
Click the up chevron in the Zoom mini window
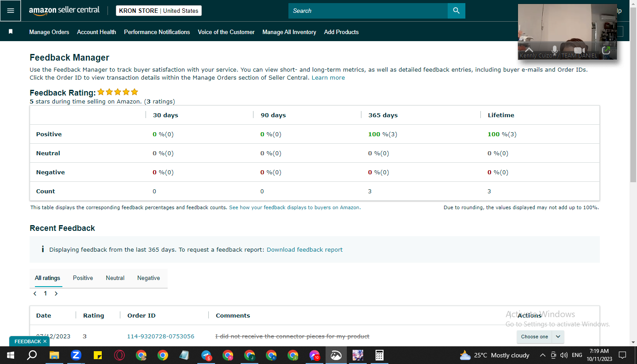[x=529, y=50]
